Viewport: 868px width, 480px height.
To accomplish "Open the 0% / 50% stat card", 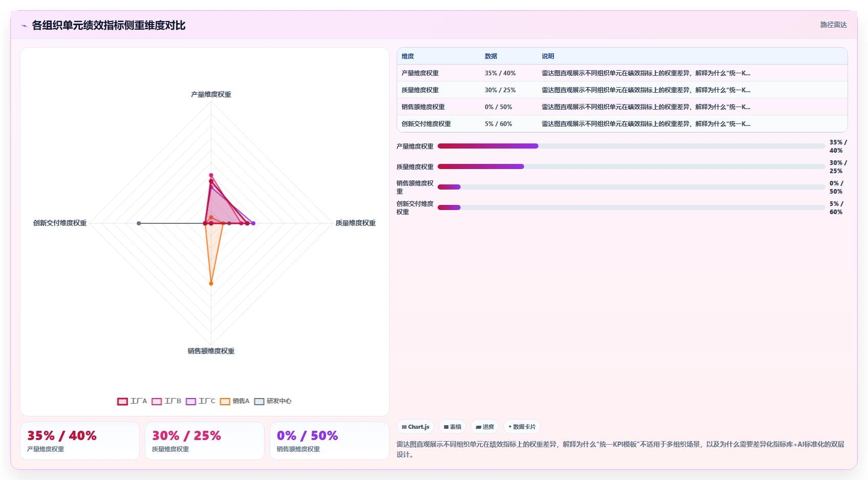I will 329,441.
